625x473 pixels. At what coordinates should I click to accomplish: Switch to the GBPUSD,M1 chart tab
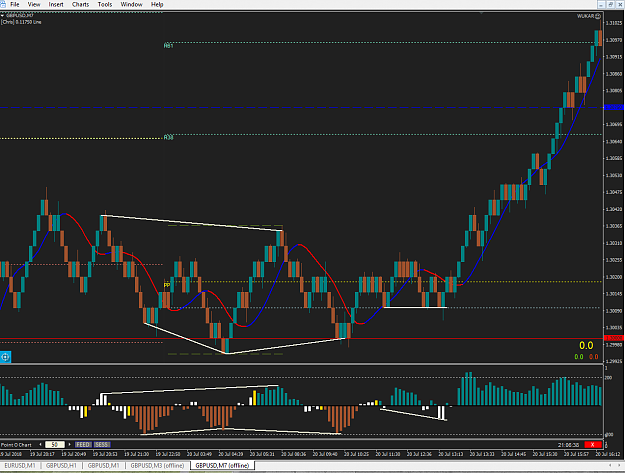click(x=104, y=465)
